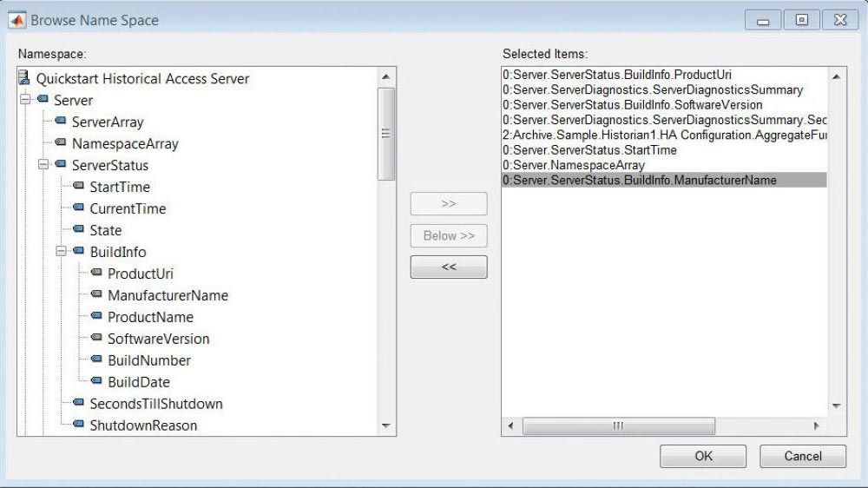Viewport: 868px width, 488px height.
Task: Click the icon next to SoftwareVersion
Action: [96, 339]
